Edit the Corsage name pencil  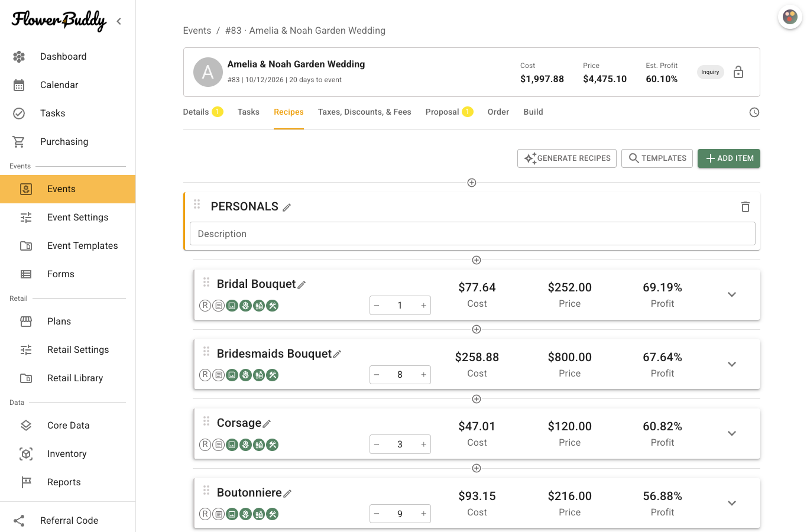(x=267, y=424)
